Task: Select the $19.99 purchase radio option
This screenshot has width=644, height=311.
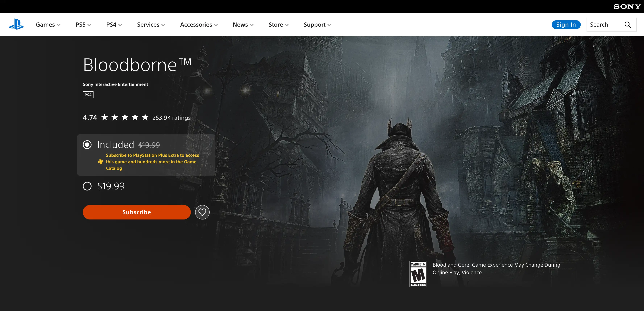Action: 87,186
